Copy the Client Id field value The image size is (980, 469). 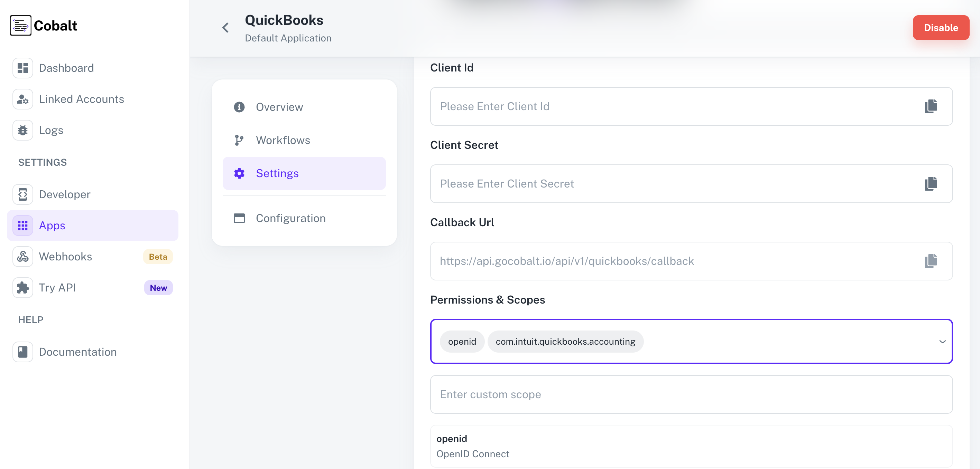tap(931, 106)
